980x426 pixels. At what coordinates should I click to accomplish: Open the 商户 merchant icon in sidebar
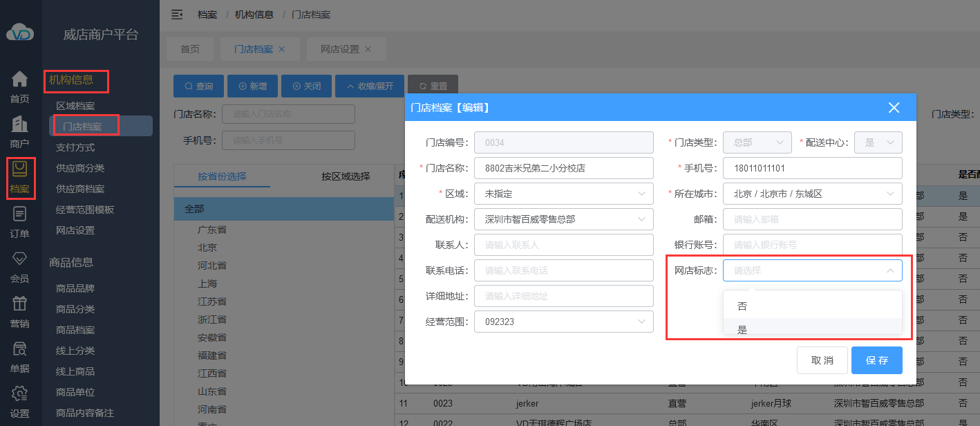pos(20,124)
